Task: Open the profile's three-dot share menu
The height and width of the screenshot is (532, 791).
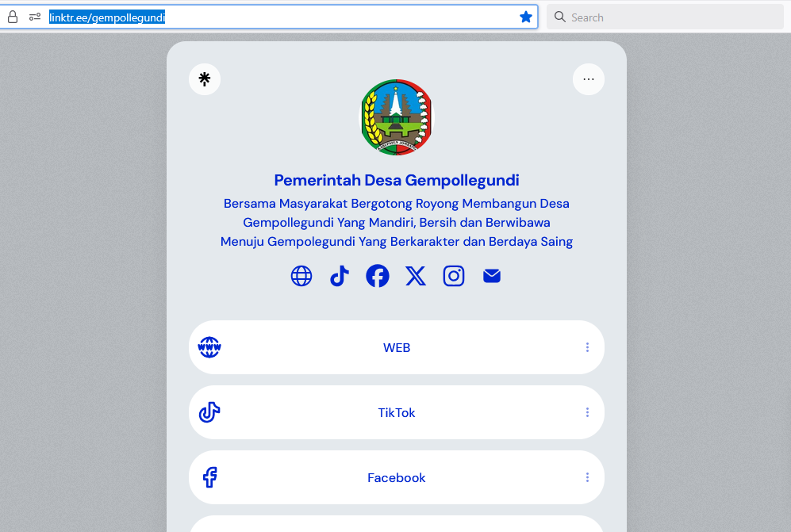Action: (x=588, y=79)
